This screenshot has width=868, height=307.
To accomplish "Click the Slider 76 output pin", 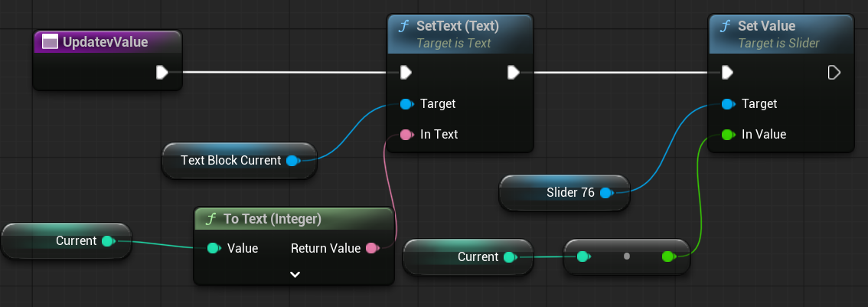I will coord(605,193).
